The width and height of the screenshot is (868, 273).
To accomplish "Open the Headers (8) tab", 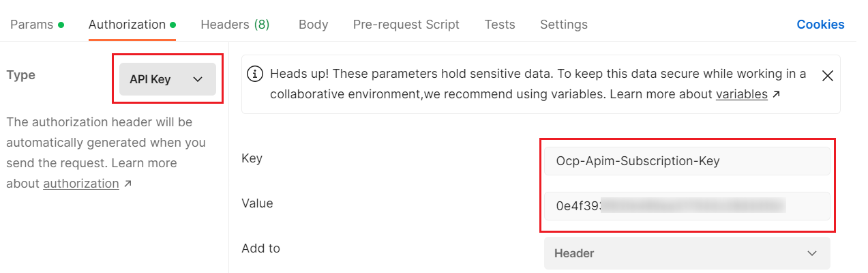I will tap(235, 25).
